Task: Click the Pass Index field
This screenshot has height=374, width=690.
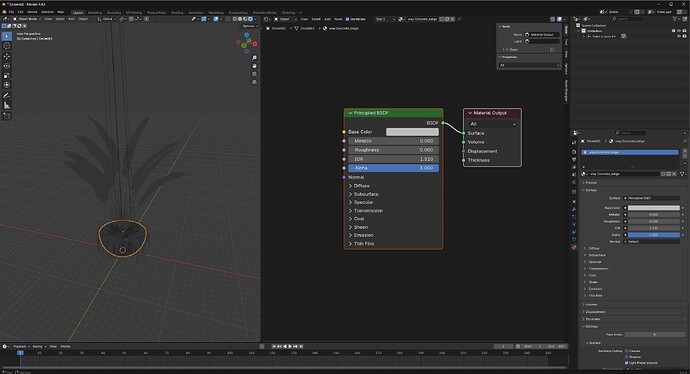Action: (x=654, y=334)
